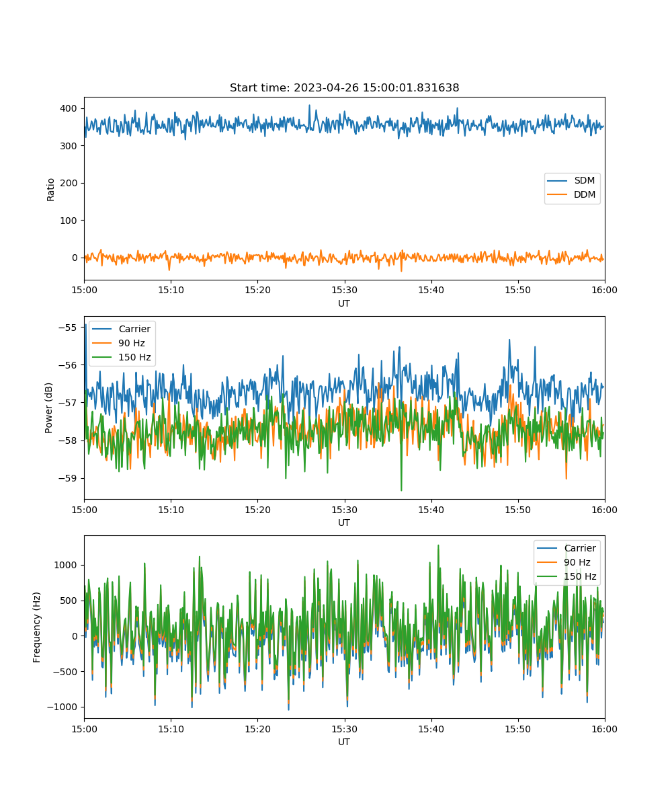Click the −59 tick on the Power axis
Viewport: 672px width, 807px height.
point(69,478)
